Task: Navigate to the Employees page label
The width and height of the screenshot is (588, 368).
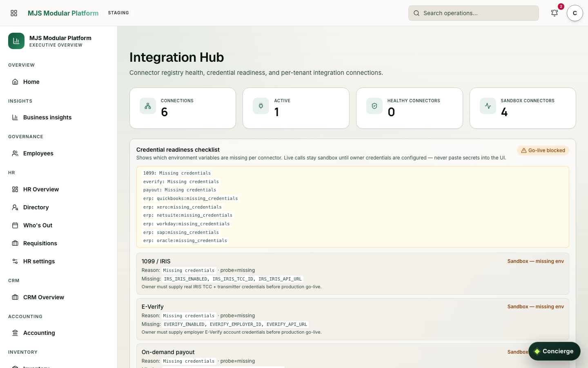Action: tap(38, 153)
